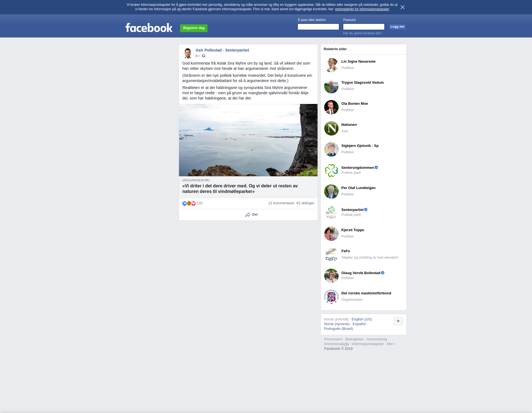This screenshot has height=413, width=532.
Task: Open Liv Signe Navarsete avatar
Action: (331, 65)
